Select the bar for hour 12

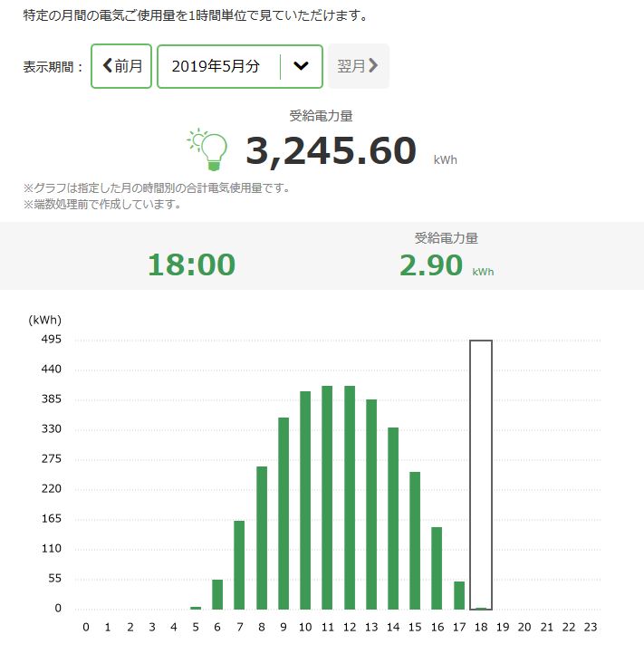coord(350,497)
